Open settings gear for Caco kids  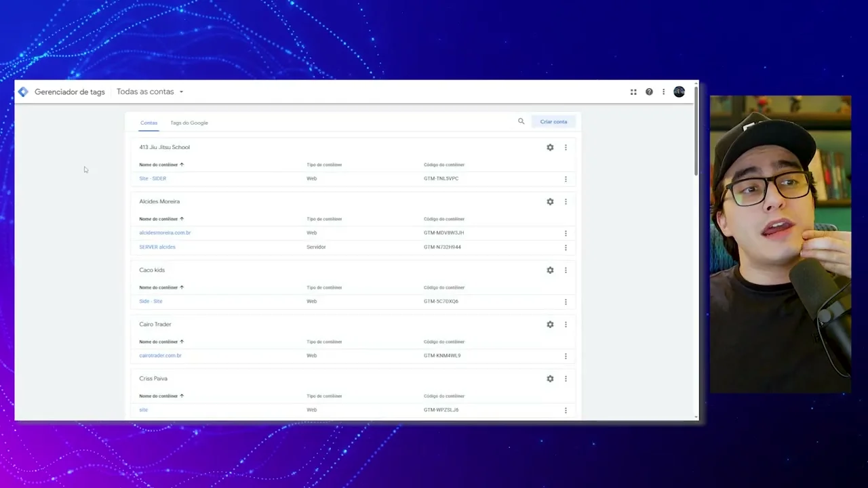pos(550,270)
